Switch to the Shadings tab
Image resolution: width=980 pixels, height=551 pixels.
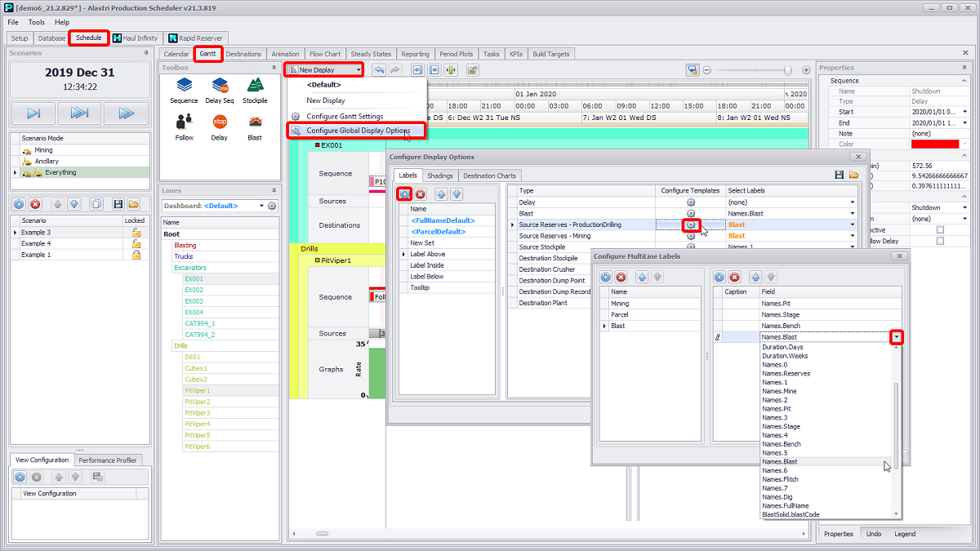440,176
